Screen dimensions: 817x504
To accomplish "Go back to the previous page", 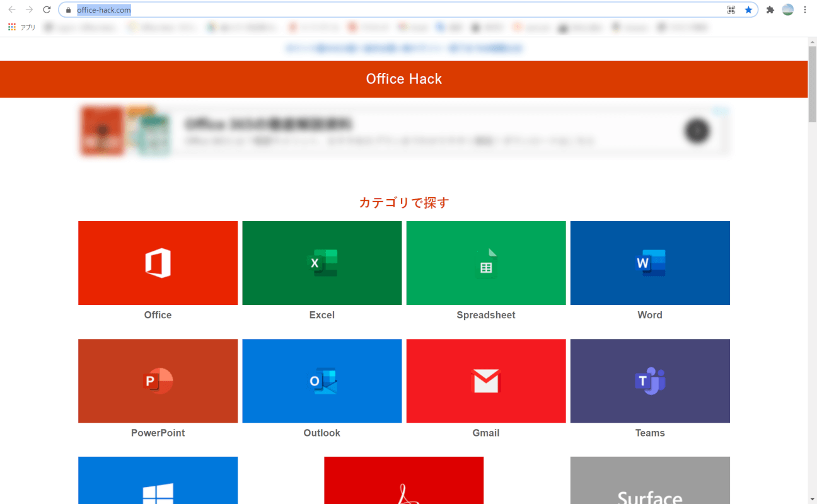I will (11, 10).
